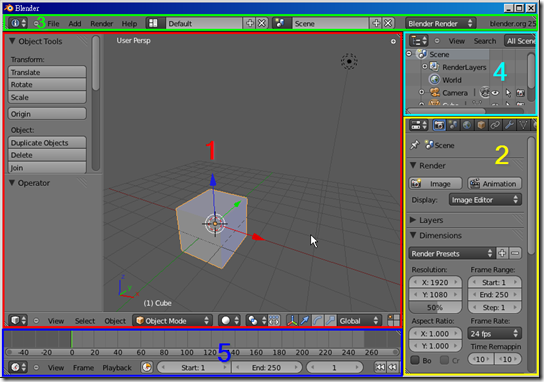
Task: Open the Blender Render engine dropdown
Action: (x=440, y=23)
